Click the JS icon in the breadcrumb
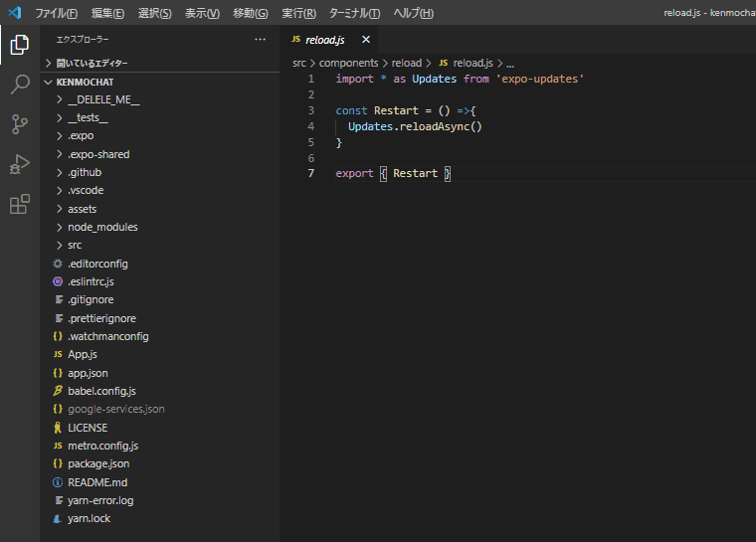The height and width of the screenshot is (542, 756). pos(443,64)
